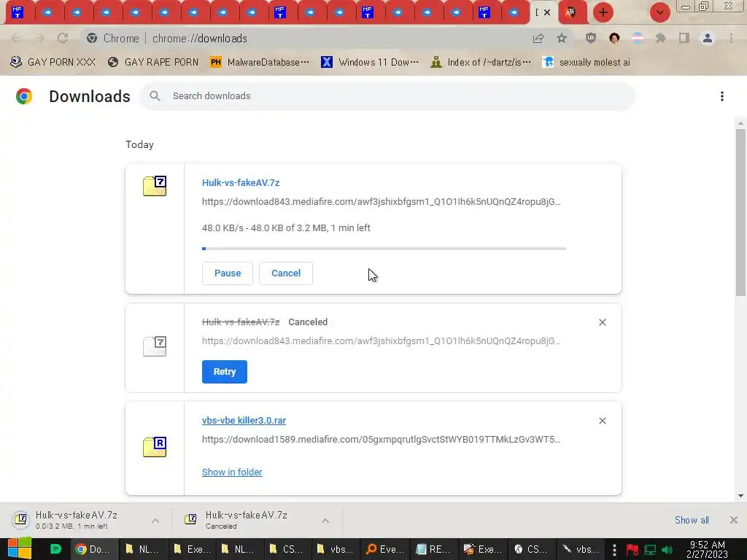Expand options for the Canceled shelf download

point(325,521)
